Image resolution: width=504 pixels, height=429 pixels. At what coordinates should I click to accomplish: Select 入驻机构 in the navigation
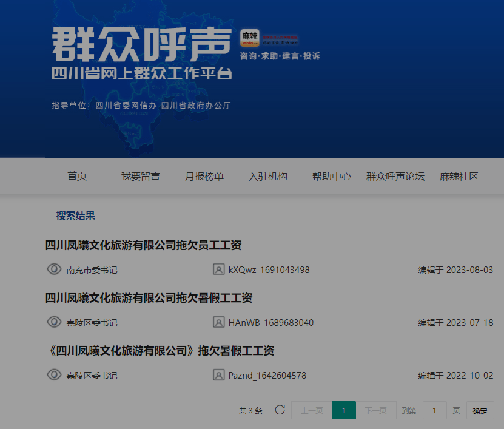[268, 177]
